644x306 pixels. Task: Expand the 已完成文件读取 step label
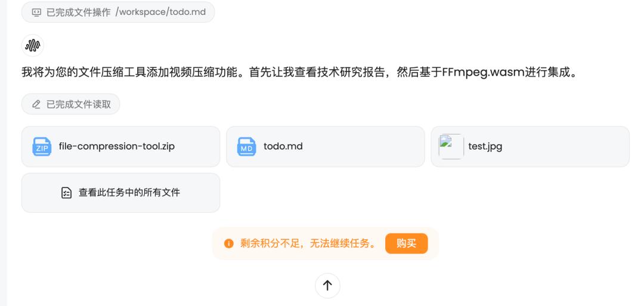(x=79, y=104)
